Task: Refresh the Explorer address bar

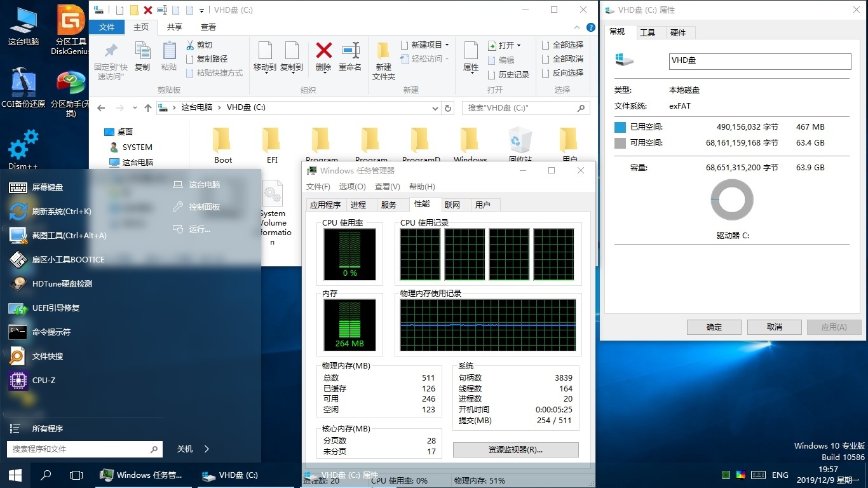Action: coord(448,108)
